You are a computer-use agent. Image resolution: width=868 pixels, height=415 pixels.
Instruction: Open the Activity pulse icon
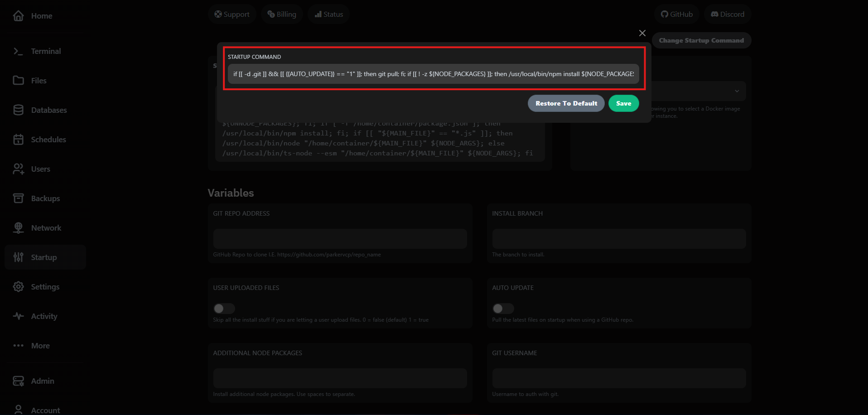[18, 316]
